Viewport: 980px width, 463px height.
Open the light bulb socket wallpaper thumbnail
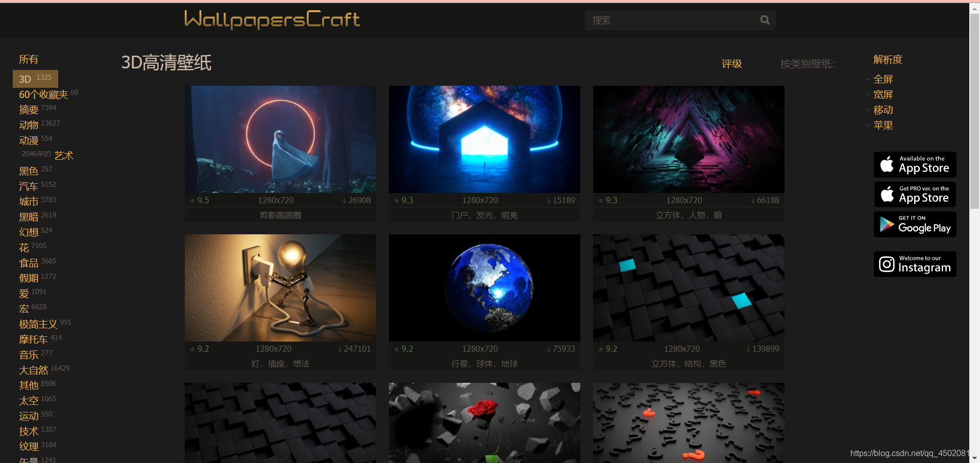[x=280, y=287]
